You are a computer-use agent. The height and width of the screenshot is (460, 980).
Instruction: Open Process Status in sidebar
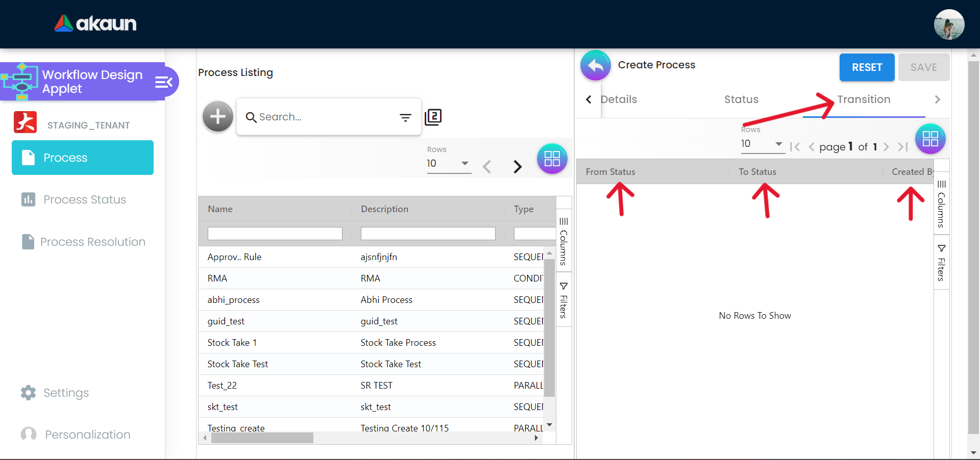point(84,199)
